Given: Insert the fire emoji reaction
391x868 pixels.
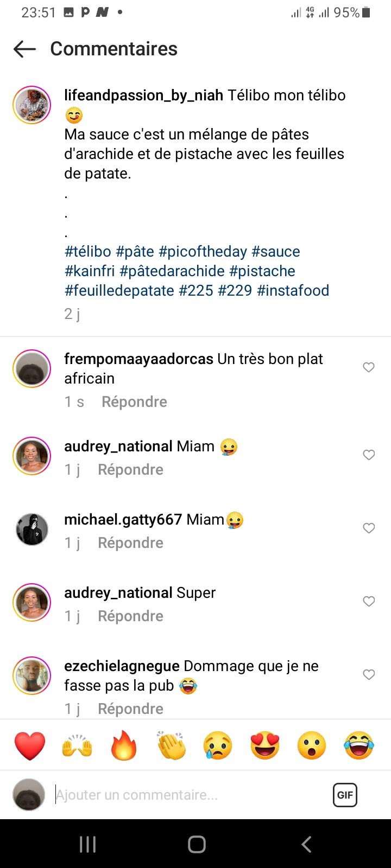Looking at the screenshot, I should (x=124, y=745).
